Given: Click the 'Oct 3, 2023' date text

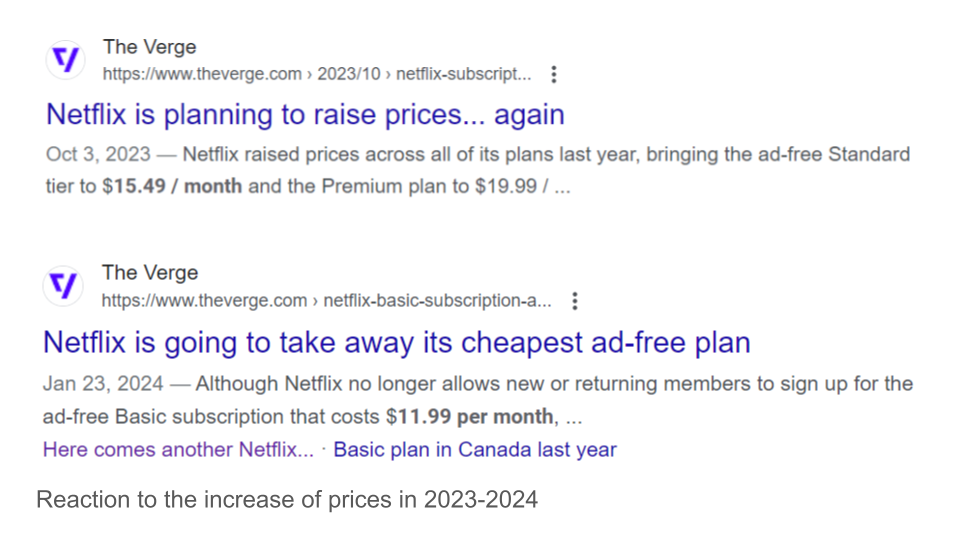Looking at the screenshot, I should tap(98, 155).
